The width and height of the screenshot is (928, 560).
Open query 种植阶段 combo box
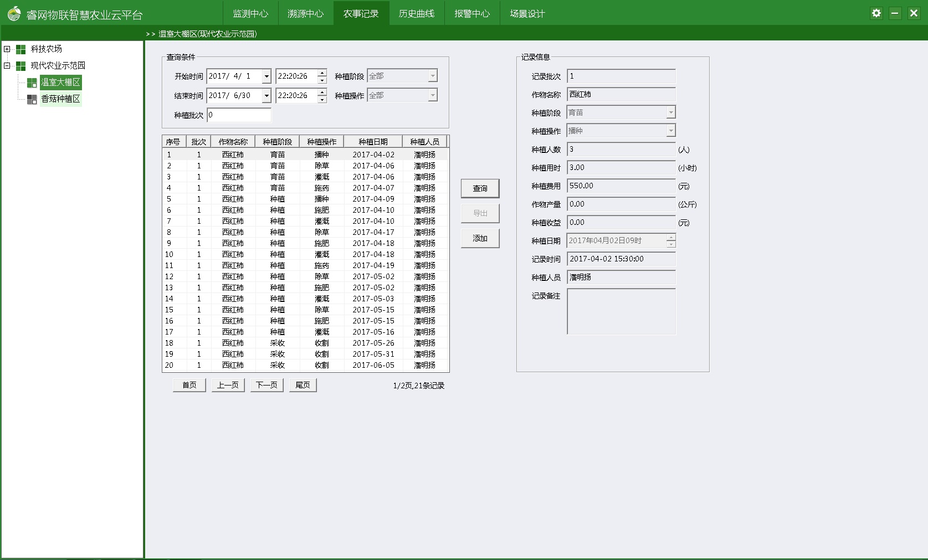(x=402, y=76)
